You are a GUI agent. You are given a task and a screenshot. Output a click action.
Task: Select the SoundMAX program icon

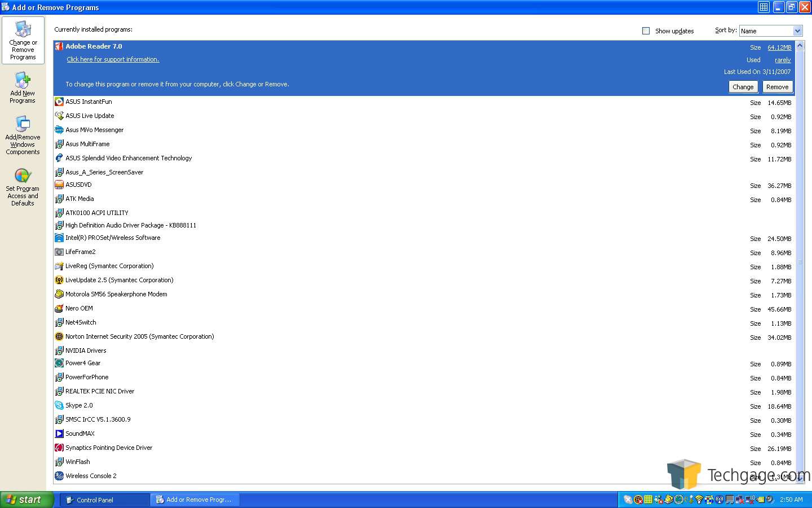(59, 433)
